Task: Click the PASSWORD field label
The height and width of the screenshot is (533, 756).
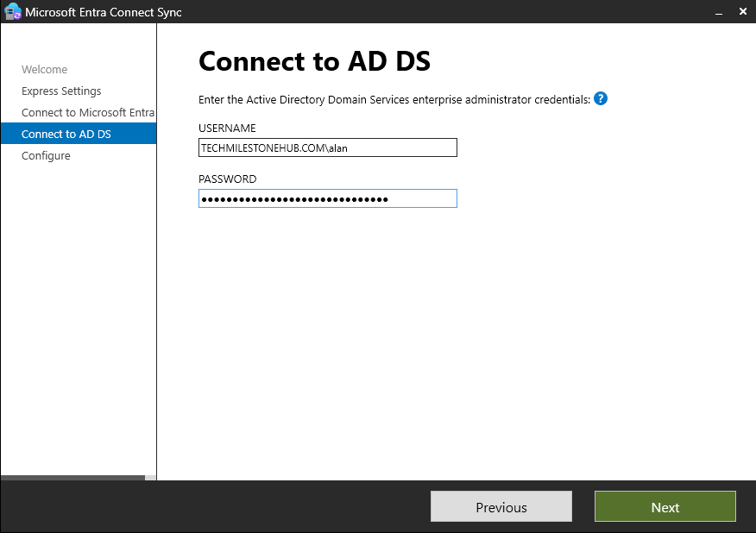Action: tap(228, 179)
